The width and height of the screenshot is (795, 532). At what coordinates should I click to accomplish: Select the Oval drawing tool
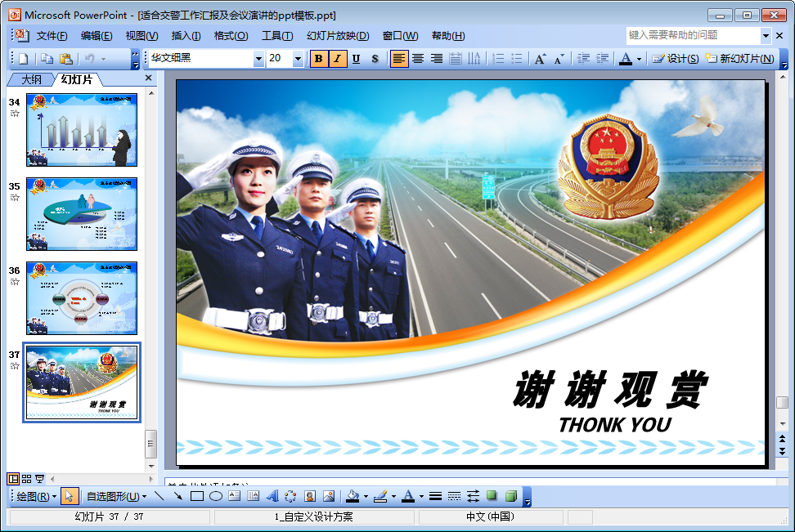pyautogui.click(x=215, y=497)
